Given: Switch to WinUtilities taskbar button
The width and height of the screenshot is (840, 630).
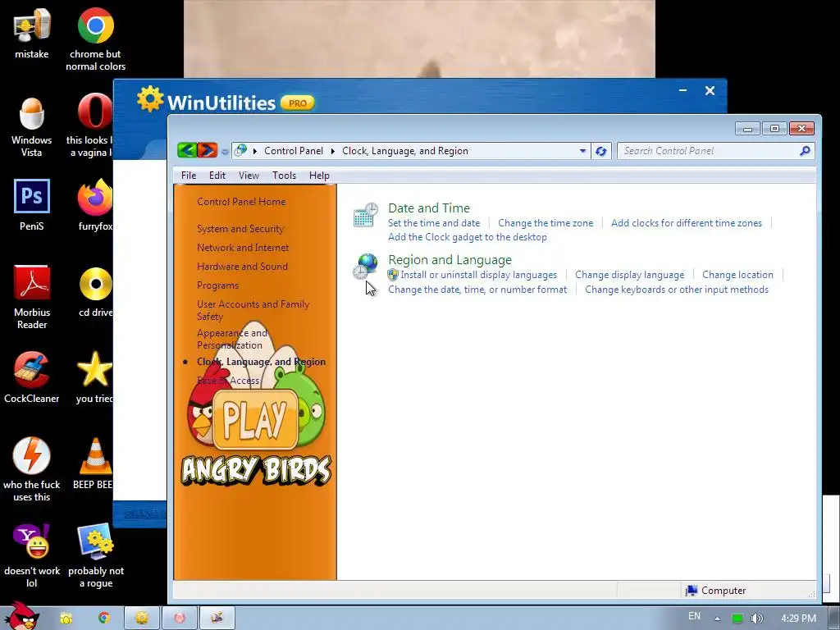Looking at the screenshot, I should pyautogui.click(x=141, y=619).
